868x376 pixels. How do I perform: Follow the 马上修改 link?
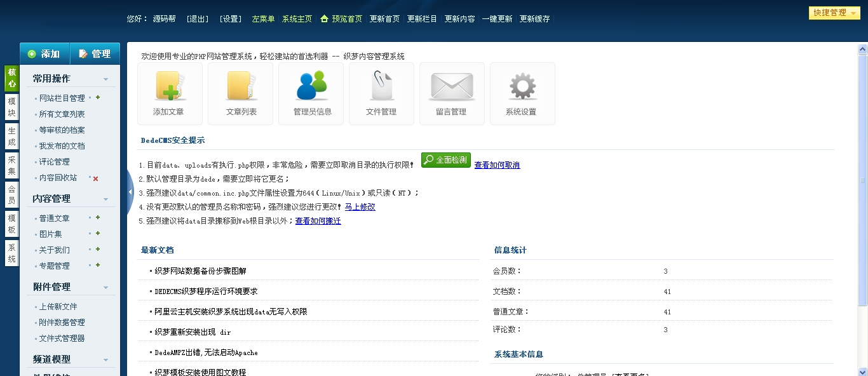360,206
